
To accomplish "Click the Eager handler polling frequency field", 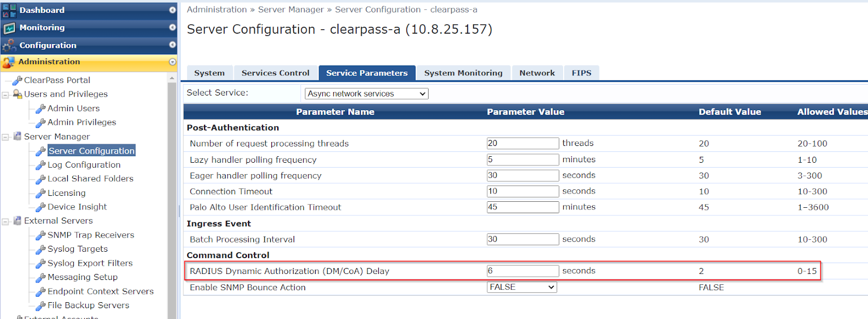I will pyautogui.click(x=523, y=175).
